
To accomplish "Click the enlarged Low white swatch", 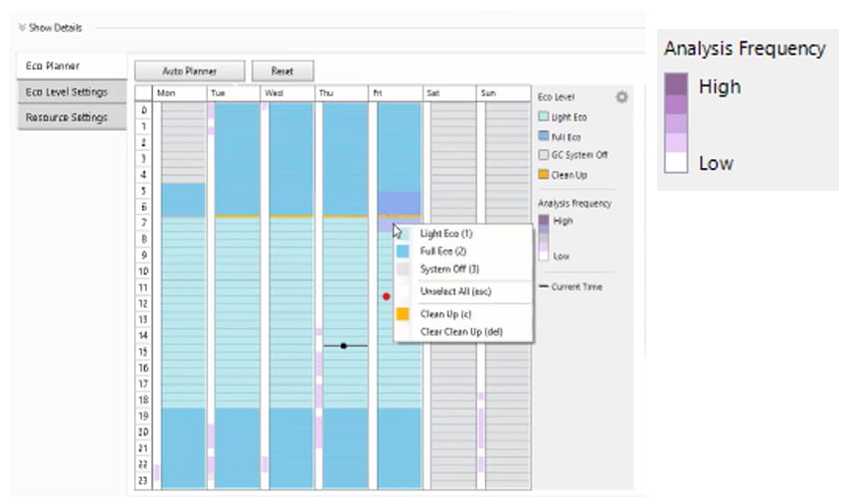I will (676, 162).
